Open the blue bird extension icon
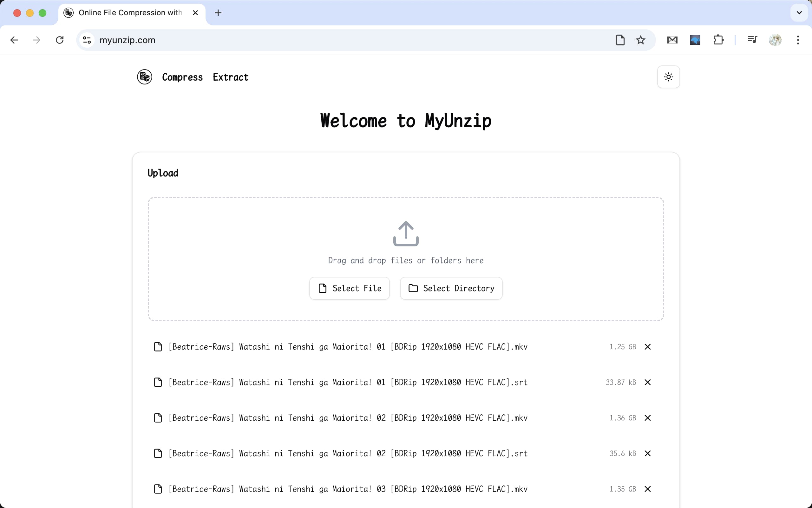Viewport: 812px width, 508px height. click(x=695, y=40)
